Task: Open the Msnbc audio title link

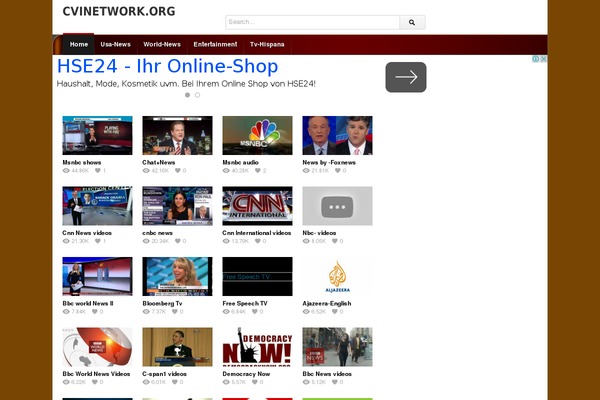Action: [x=240, y=162]
